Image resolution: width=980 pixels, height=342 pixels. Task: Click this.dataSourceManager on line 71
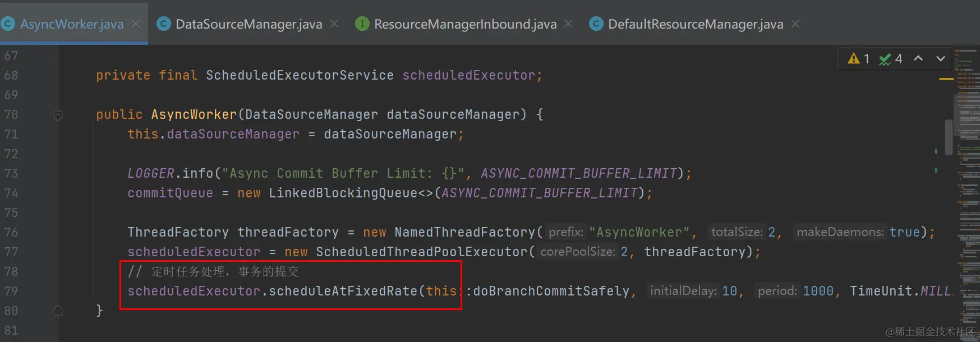(x=213, y=134)
